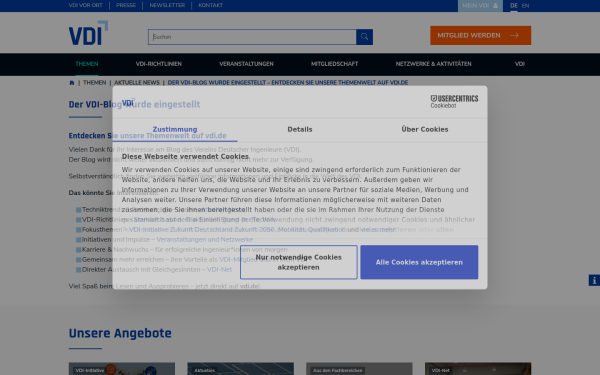
Task: Open the Aus den Fachbereichen card
Action: pyautogui.click(x=359, y=369)
